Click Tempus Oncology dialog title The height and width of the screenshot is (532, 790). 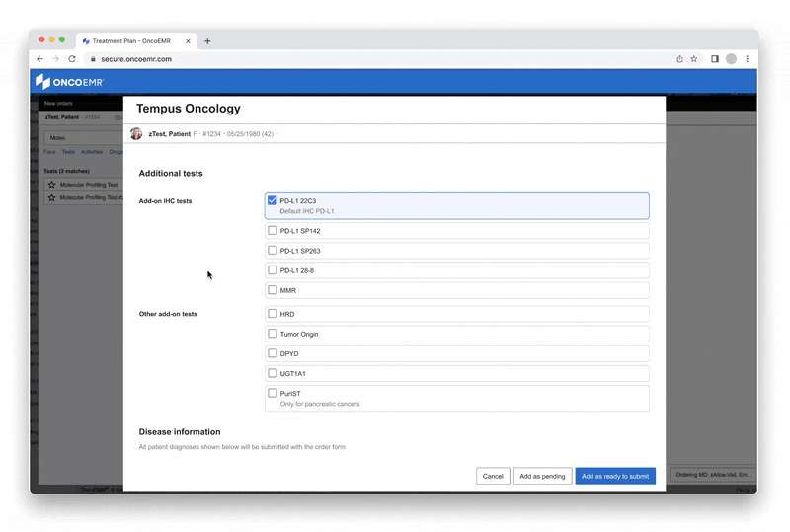coord(189,109)
